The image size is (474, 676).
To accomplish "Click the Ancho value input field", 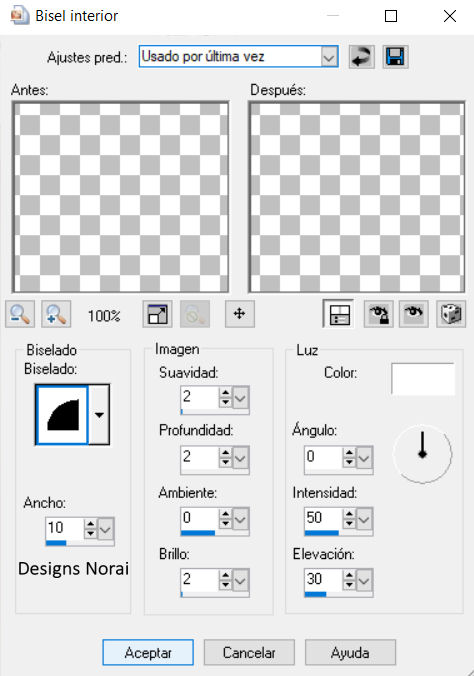I will coord(64,528).
